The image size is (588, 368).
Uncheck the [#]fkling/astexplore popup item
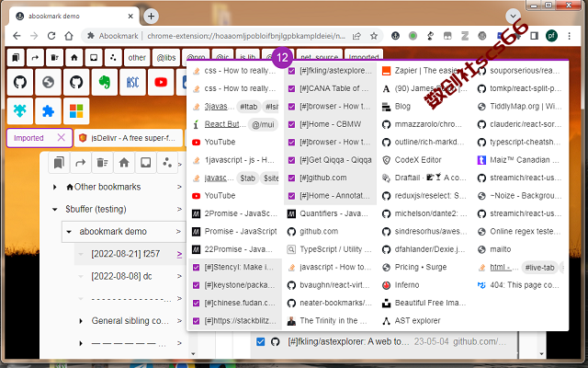click(292, 71)
